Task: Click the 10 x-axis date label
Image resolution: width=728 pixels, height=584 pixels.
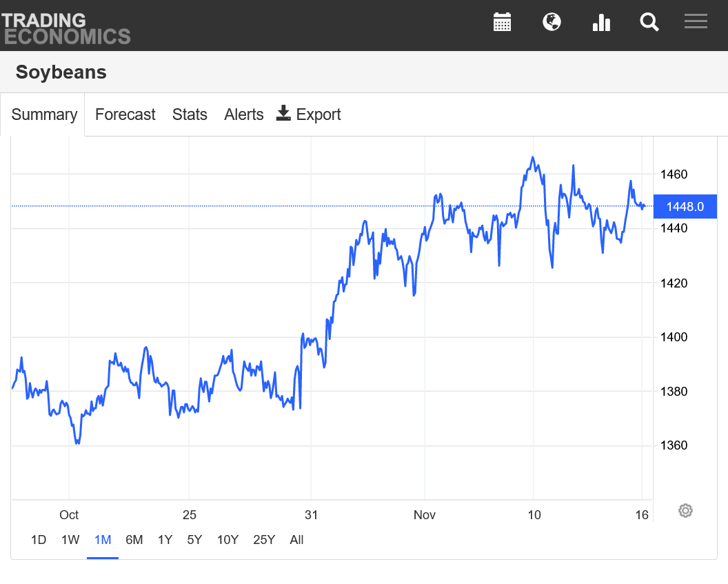Action: [534, 515]
